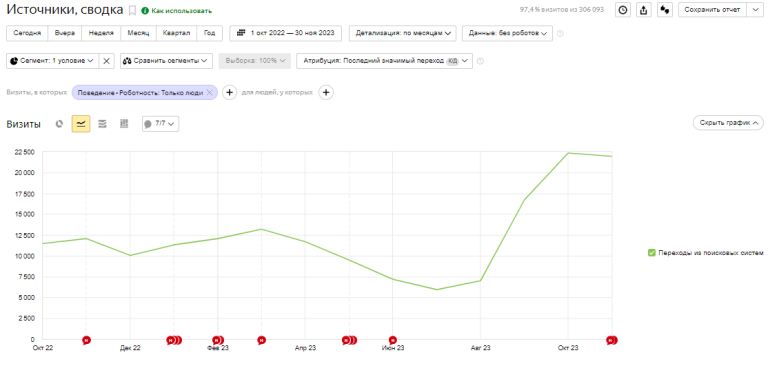Click the help icon beside the attribution dropdown
Viewport: 768px width, 375px height.
(480, 61)
